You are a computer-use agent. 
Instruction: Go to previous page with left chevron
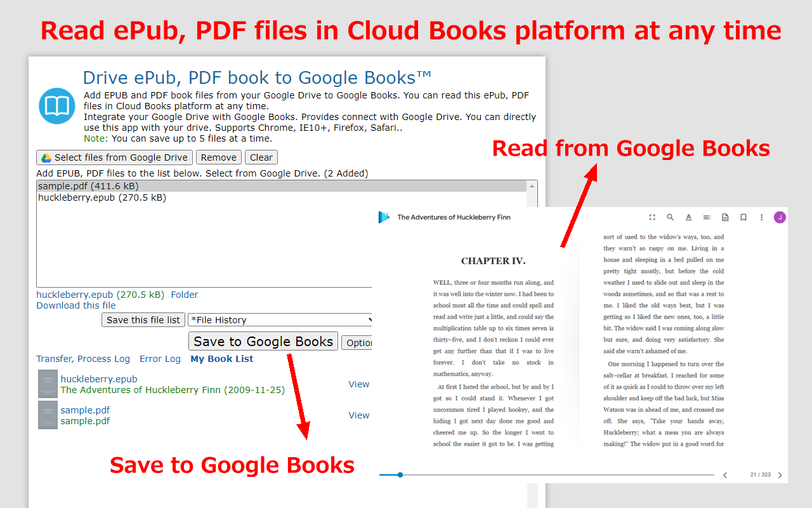point(725,475)
